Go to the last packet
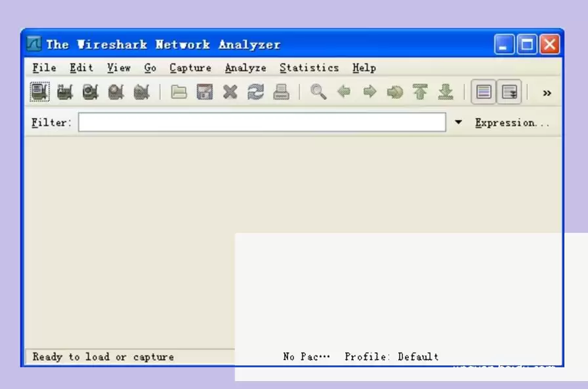The image size is (588, 389). (446, 92)
